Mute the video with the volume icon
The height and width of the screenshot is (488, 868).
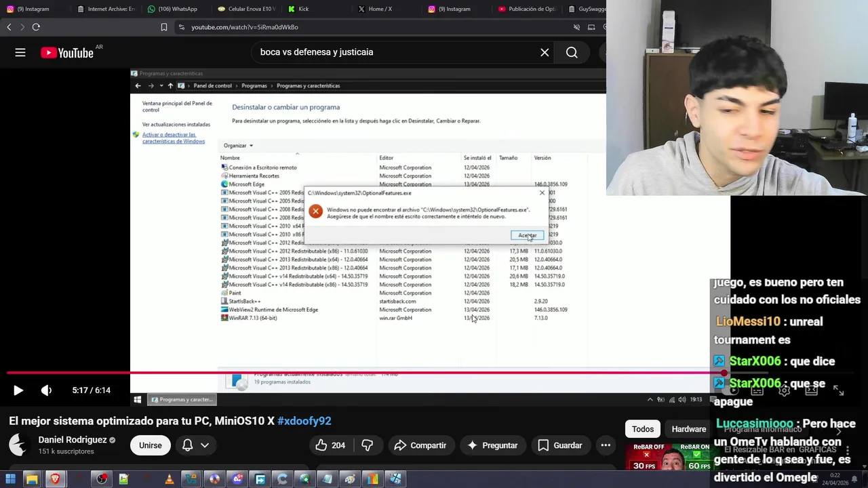(46, 390)
